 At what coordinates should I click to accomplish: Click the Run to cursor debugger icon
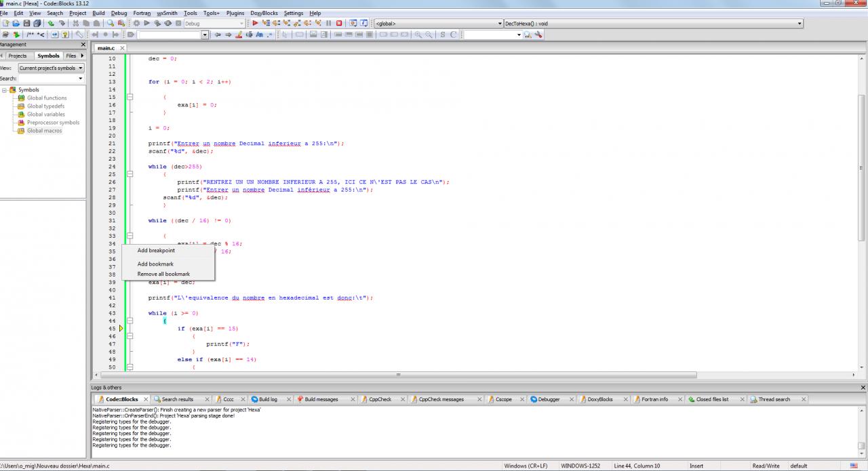coord(266,23)
